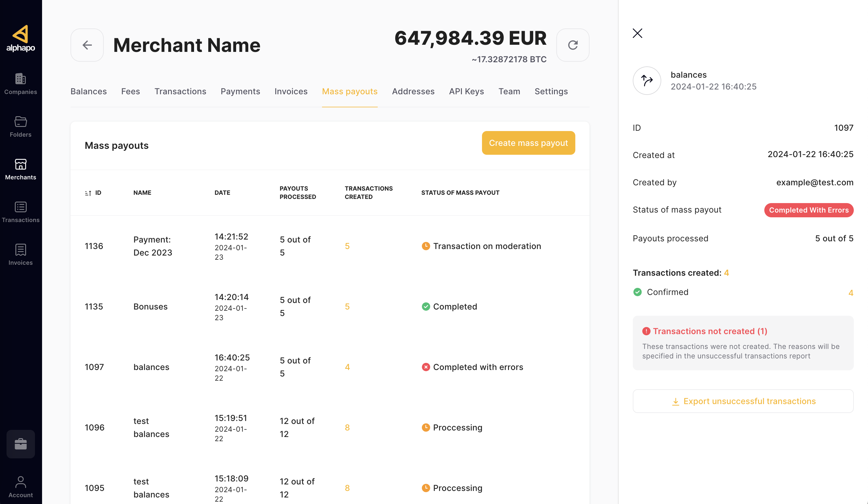Click the Completed With Errors status badge
This screenshot has width=868, height=504.
coord(809,210)
